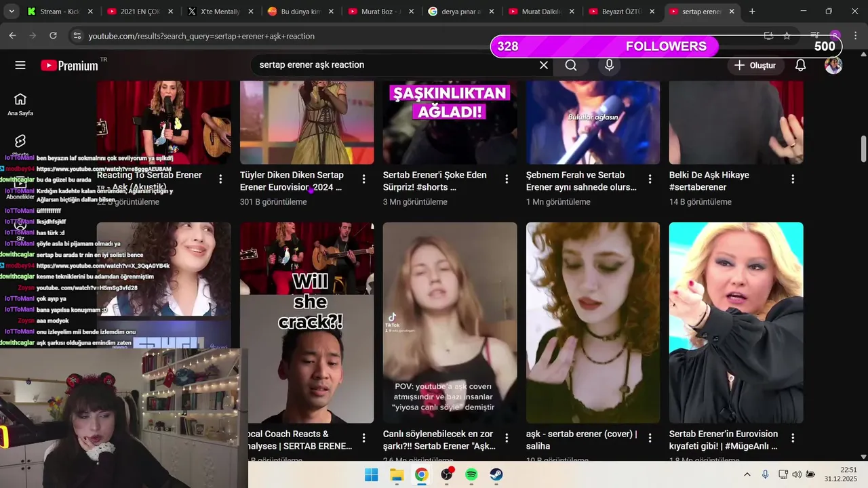Switch to the Bu dünya kim tab
The height and width of the screenshot is (488, 868).
coord(302,12)
